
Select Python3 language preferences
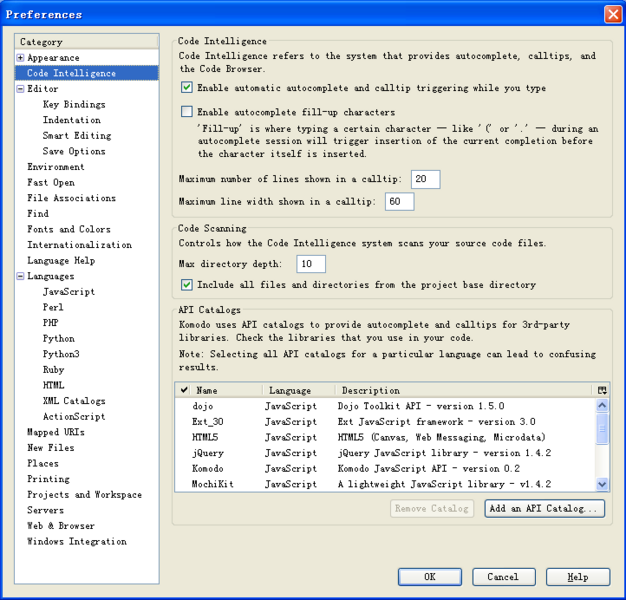click(x=61, y=354)
